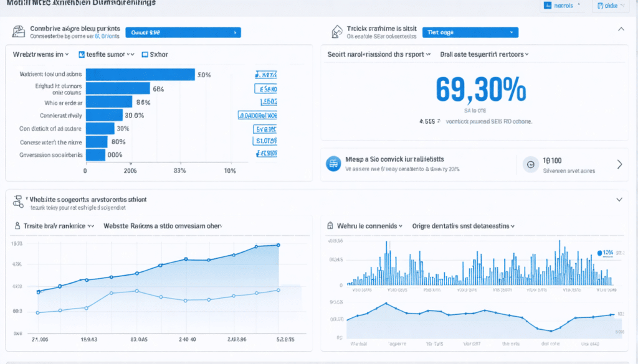Click the 'Mtesp a Sio convick iur ralilletistts' heading
This screenshot has height=364, width=638.
394,159
